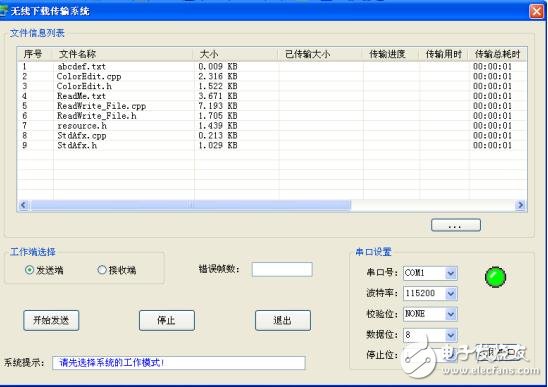This screenshot has height=387, width=548.
Task: Click the 开始发送 button
Action: 51,320
